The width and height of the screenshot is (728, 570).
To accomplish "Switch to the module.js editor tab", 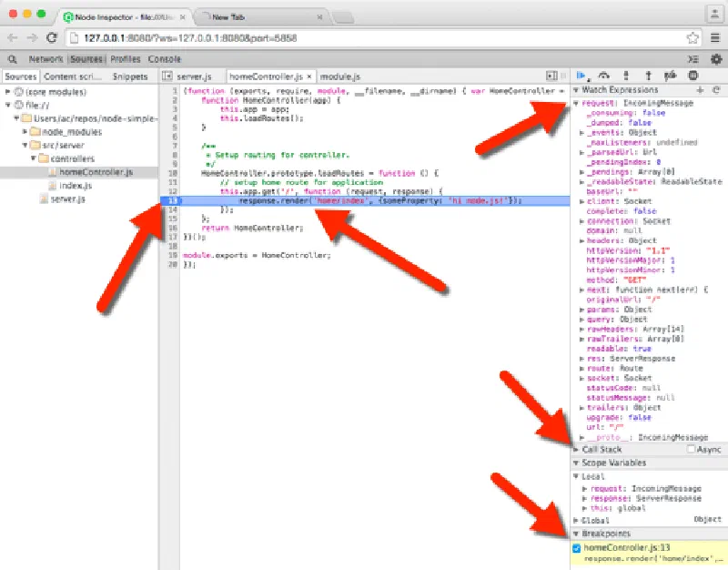I will 340,76.
